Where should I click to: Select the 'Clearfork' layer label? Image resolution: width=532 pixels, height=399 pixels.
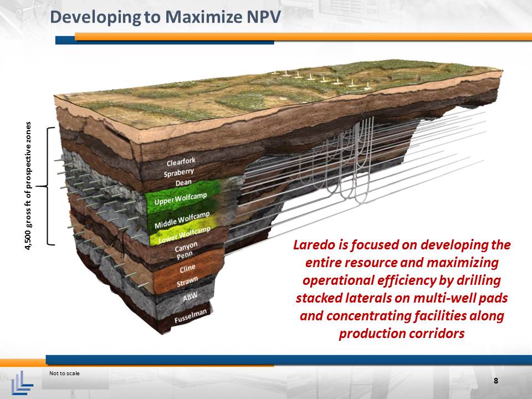181,161
